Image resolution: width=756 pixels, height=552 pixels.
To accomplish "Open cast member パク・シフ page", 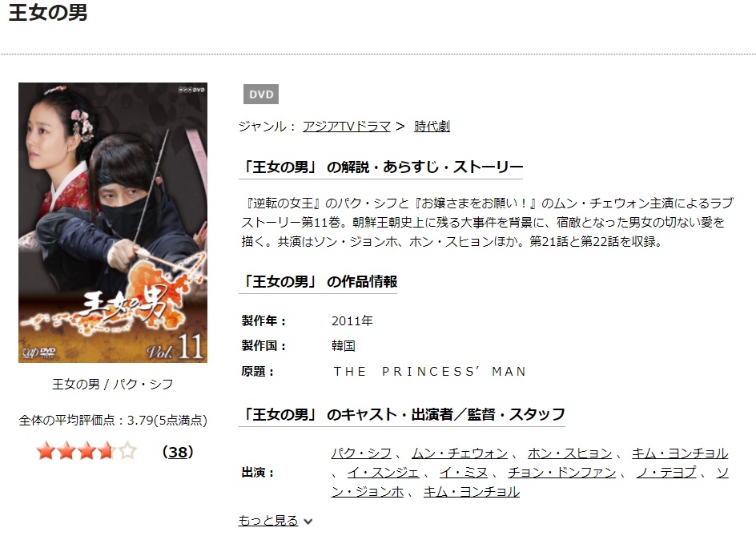I will (361, 453).
